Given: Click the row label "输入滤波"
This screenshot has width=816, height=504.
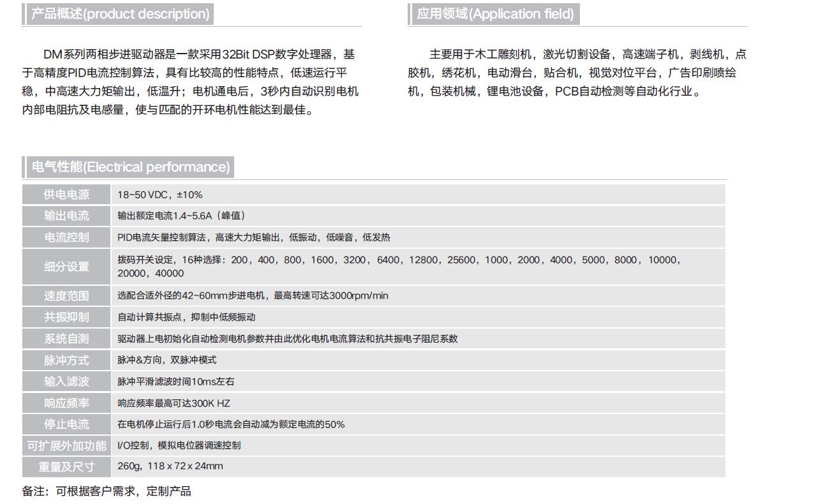Looking at the screenshot, I should pos(67,382).
